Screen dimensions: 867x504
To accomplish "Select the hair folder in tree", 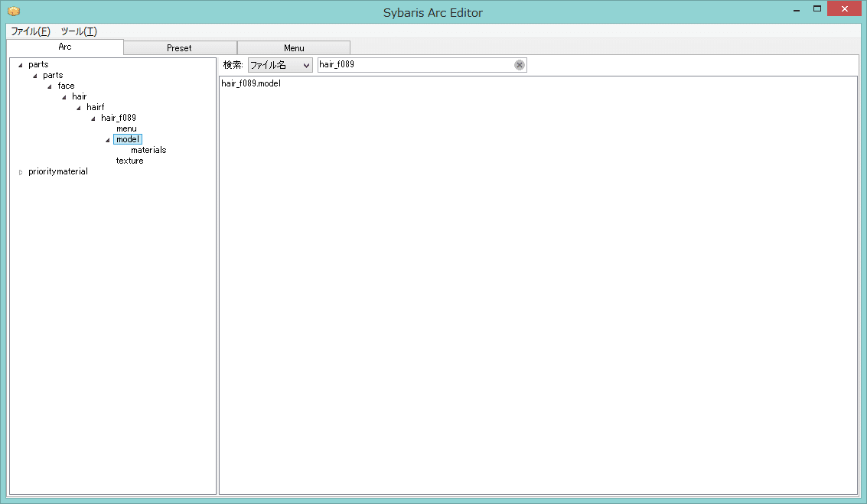I will click(79, 96).
